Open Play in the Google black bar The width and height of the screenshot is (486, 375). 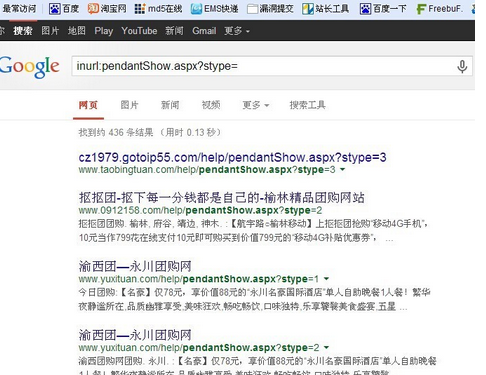click(x=103, y=31)
